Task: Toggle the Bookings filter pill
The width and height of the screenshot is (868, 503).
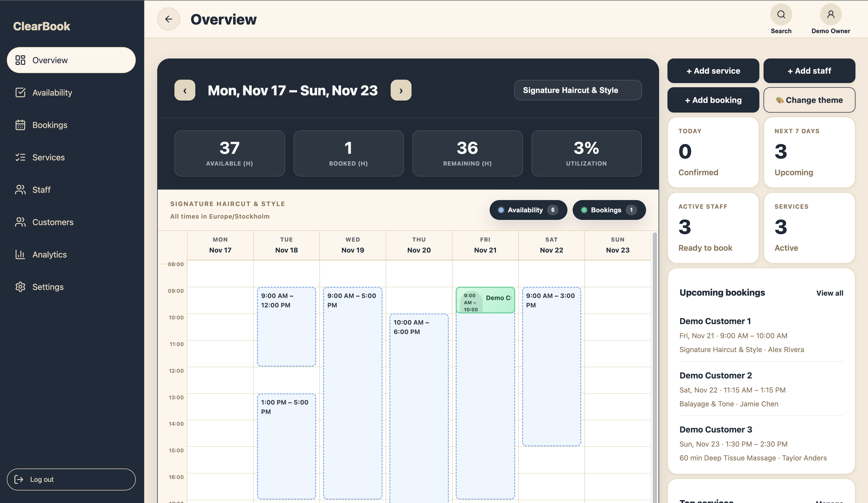Action: [609, 210]
